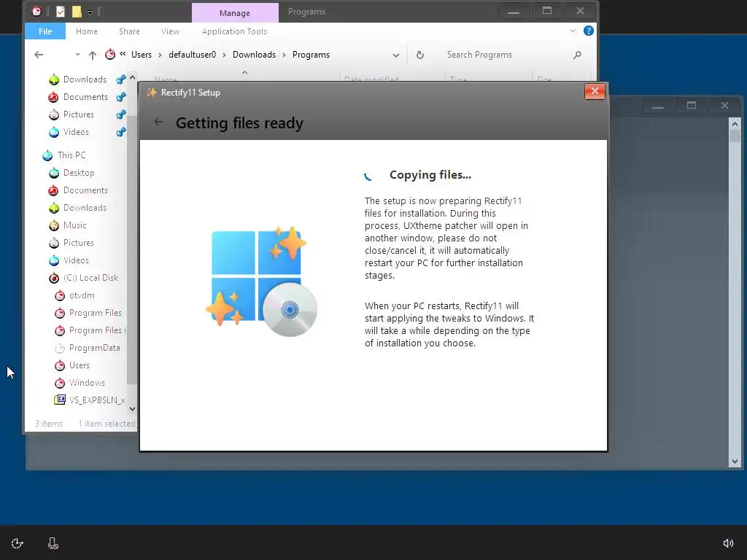Open quick access toolbar customize dropdown
This screenshot has height=560, width=747.
point(90,12)
